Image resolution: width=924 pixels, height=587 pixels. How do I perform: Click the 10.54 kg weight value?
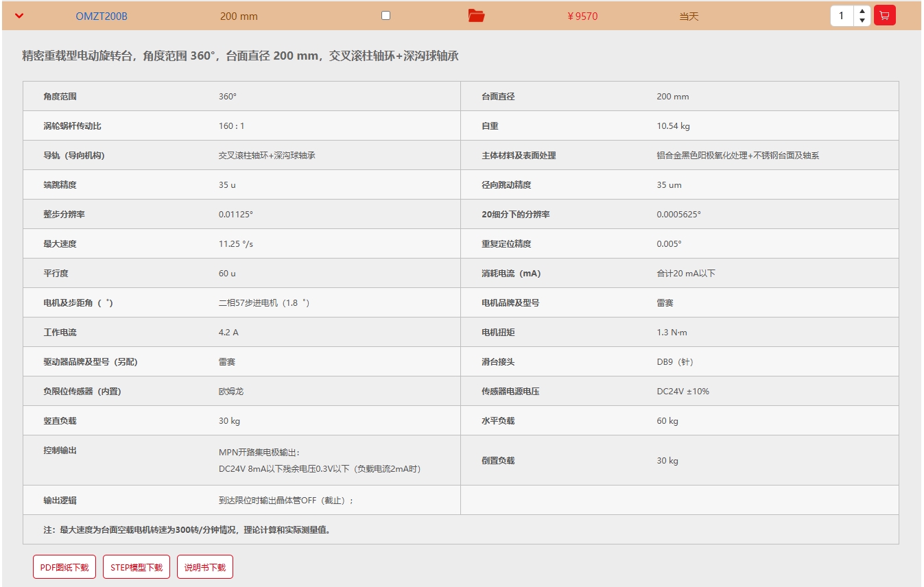(x=673, y=126)
